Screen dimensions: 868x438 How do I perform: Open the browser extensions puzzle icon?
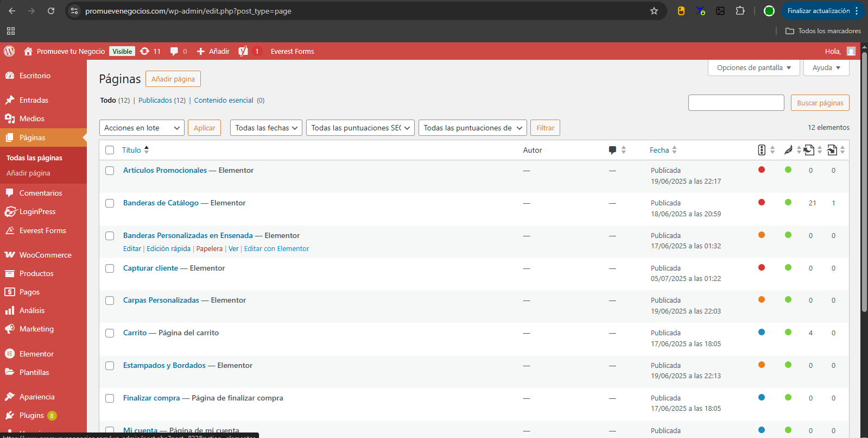point(740,11)
